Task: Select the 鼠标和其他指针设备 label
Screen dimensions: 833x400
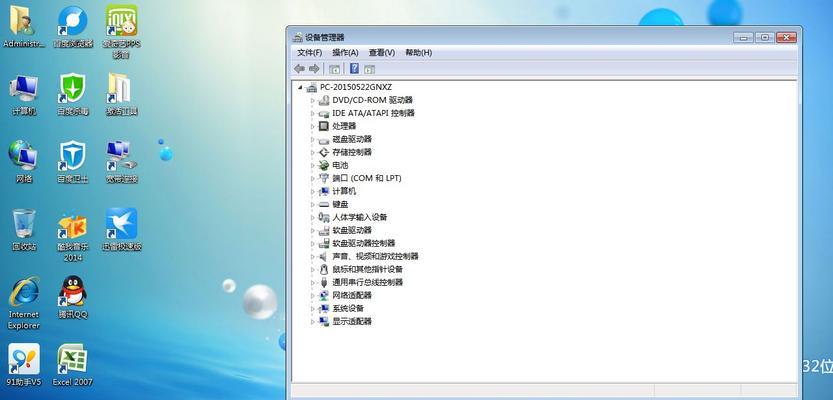Action: click(x=368, y=269)
